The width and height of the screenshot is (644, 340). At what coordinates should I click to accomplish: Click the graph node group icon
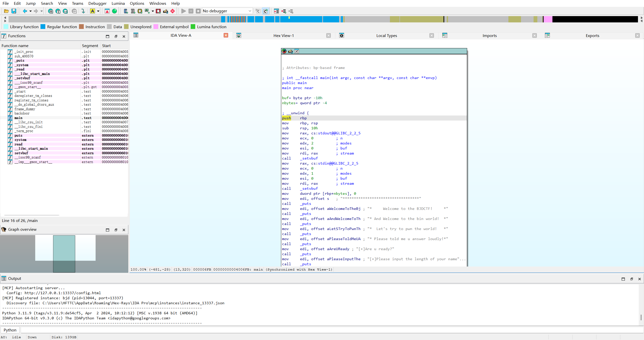pos(297,51)
